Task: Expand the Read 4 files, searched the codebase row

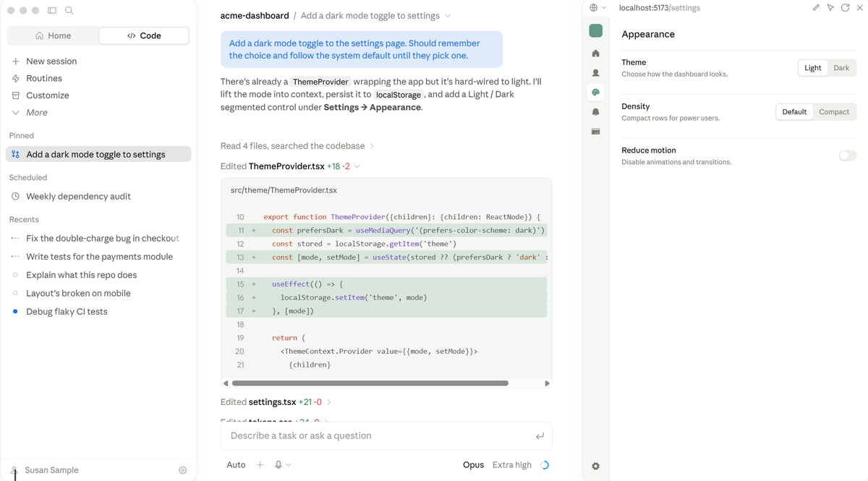Action: tap(297, 146)
